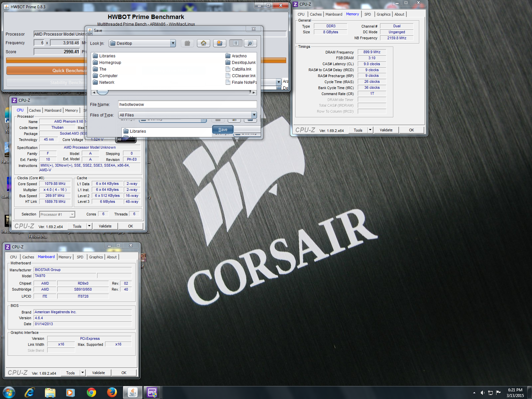
Task: Click Tools button in memory CPU-Z window
Action: point(358,130)
